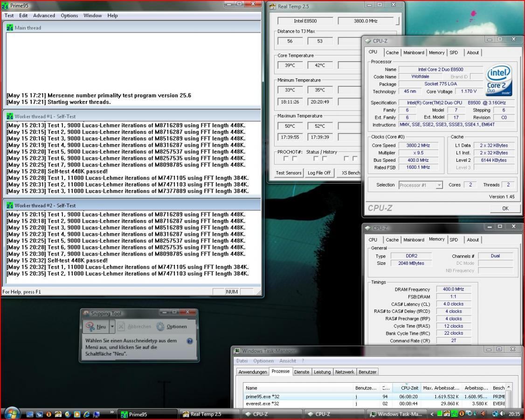Open the Window menu in Prime95
This screenshot has height=420, width=525.
(x=92, y=15)
